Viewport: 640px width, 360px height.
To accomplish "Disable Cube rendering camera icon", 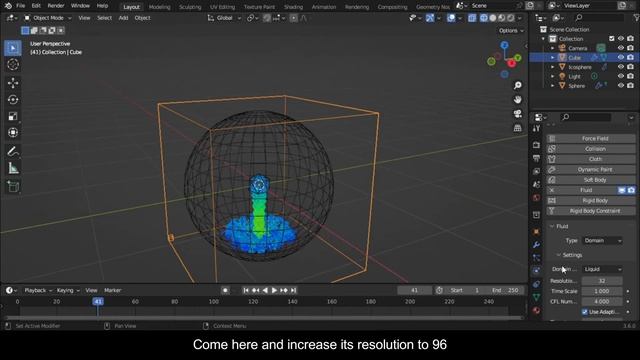I will click(x=631, y=58).
